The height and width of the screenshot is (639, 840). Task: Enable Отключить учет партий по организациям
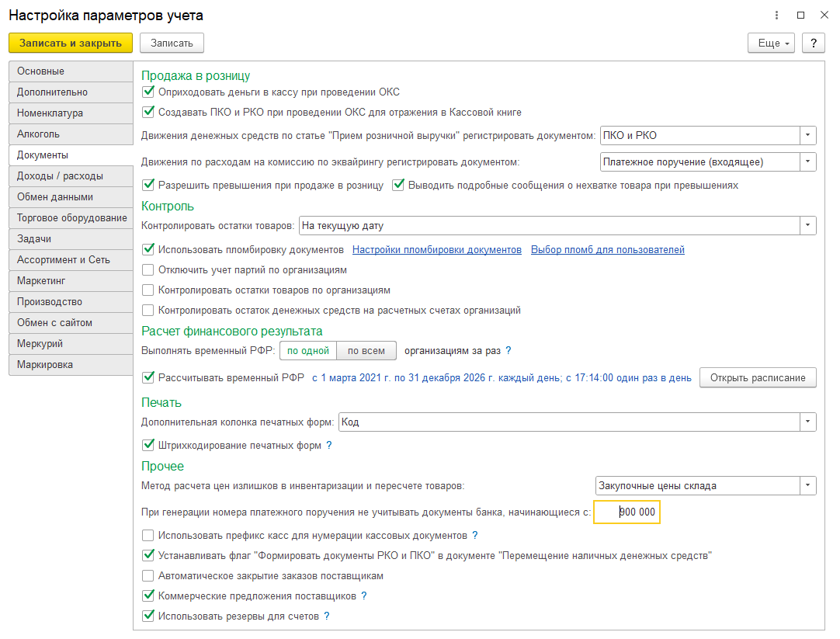tap(148, 270)
